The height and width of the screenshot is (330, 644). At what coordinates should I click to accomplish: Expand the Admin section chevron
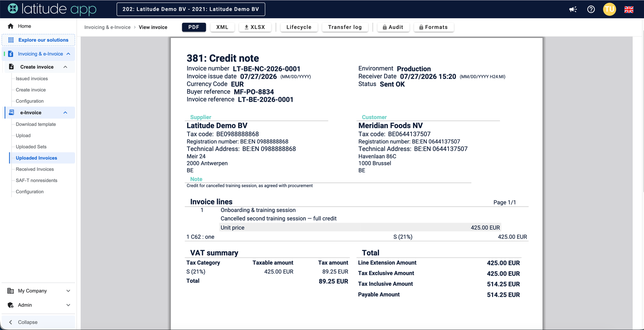point(68,305)
